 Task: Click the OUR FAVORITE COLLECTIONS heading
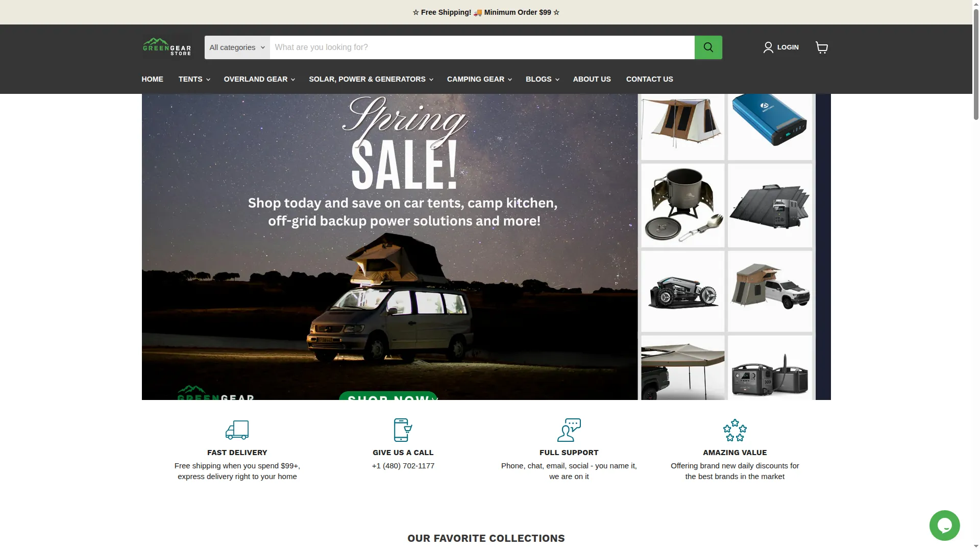pos(486,538)
